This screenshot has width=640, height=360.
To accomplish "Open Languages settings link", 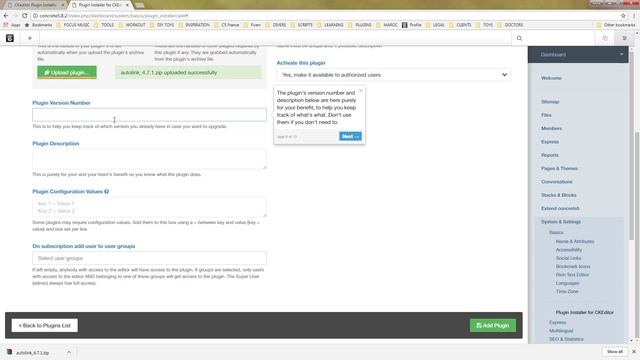I will pos(567,283).
